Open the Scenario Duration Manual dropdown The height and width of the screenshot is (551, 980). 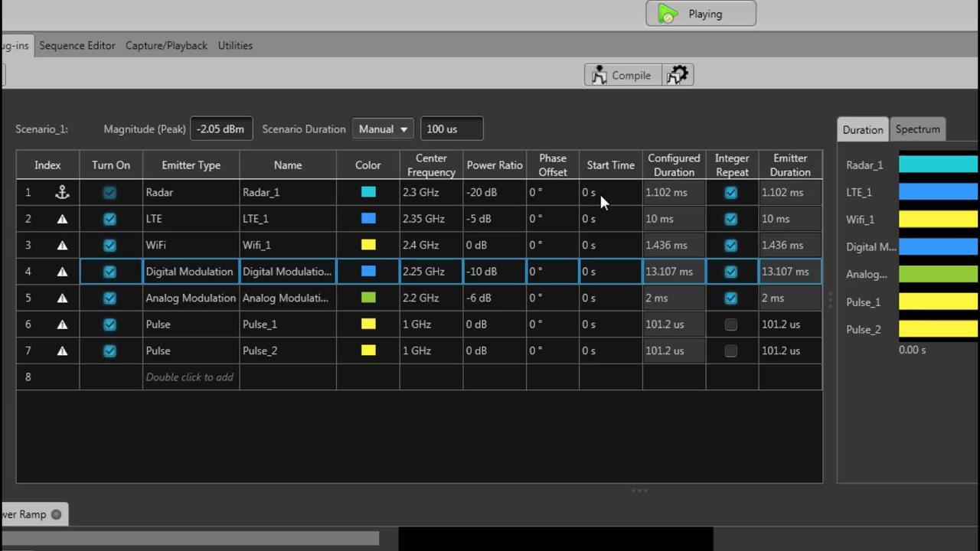(382, 129)
